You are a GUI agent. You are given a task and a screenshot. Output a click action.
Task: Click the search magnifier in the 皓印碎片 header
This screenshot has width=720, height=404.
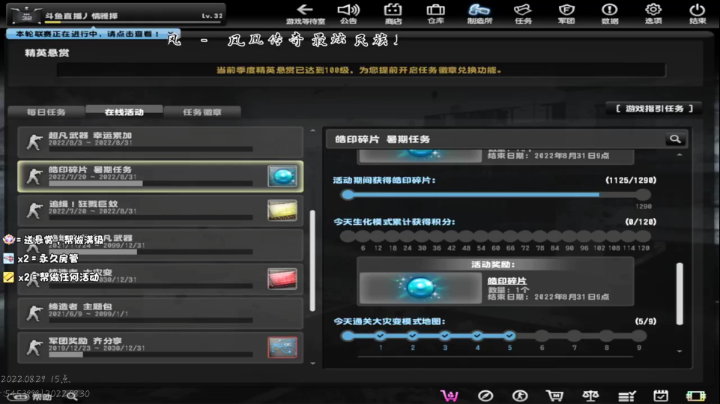pos(675,139)
